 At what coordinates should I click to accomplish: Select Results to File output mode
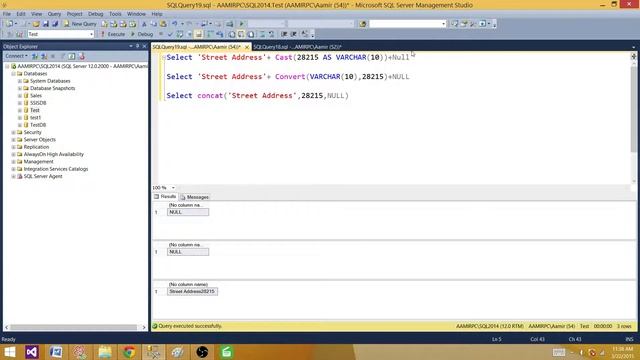pos(251,34)
